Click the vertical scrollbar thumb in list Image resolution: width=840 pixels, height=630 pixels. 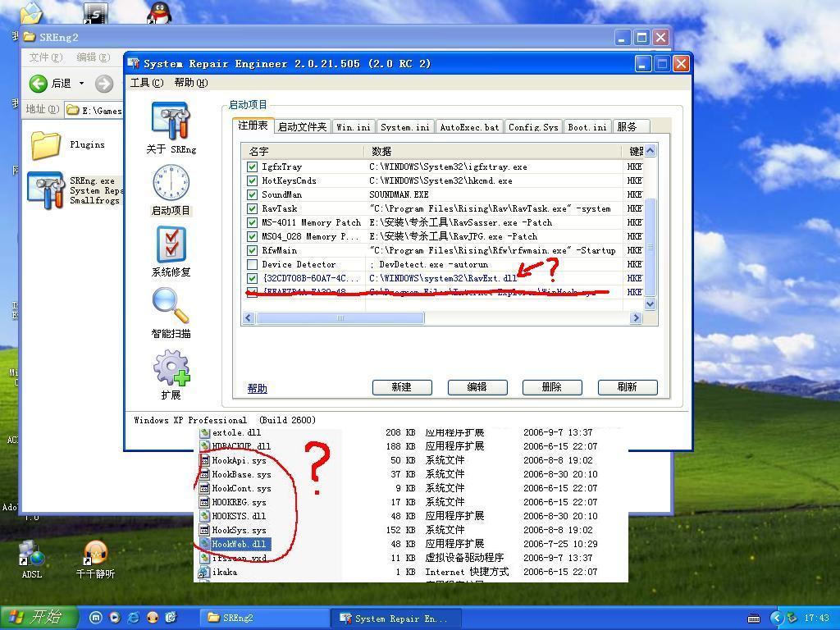[651, 247]
